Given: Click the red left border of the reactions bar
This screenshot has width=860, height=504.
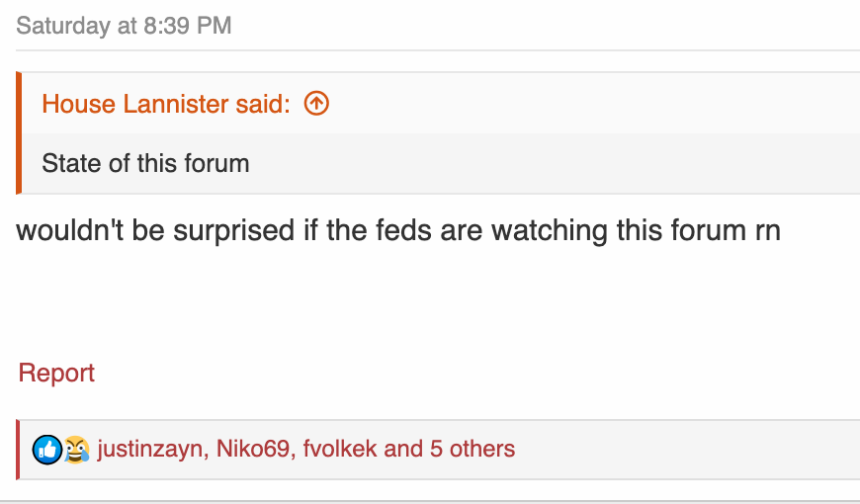Looking at the screenshot, I should coord(18,450).
